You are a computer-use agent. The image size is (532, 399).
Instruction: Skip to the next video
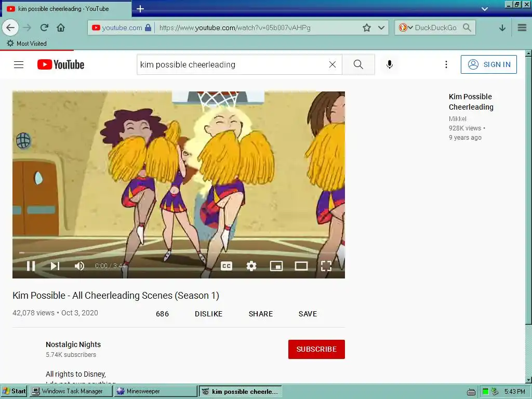[x=55, y=266]
